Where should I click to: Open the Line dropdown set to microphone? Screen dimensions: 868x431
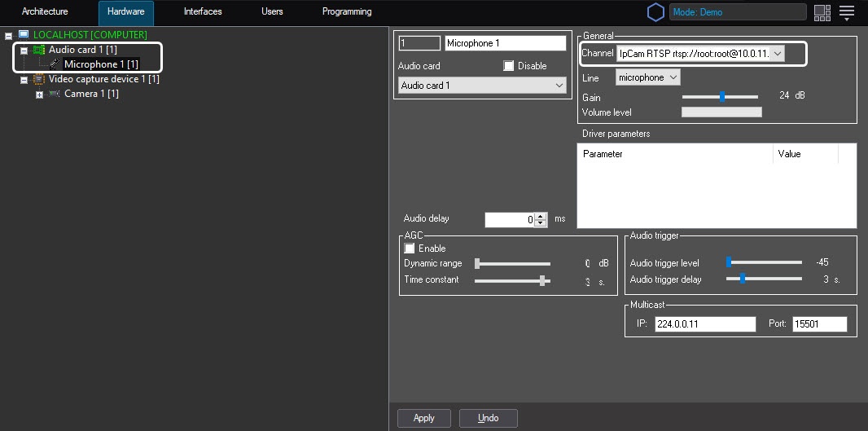click(x=647, y=77)
